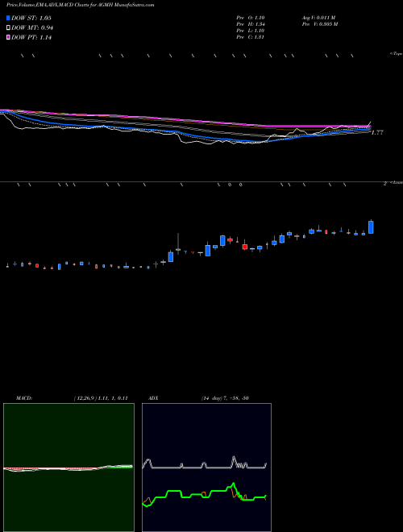Click the 'Pre V: 0.305 M' value
Image resolution: width=403 pixels, height=532 pixels.
[x=319, y=24]
